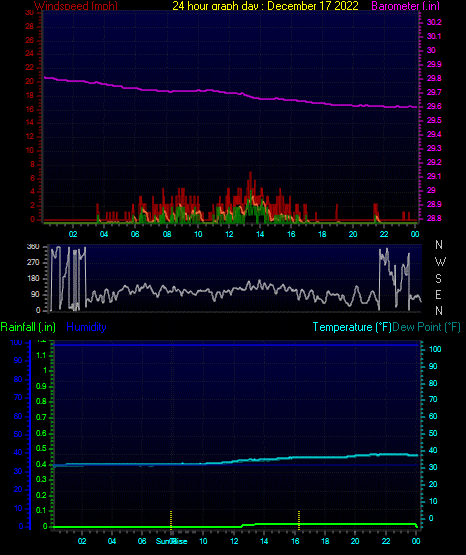Click the 360 degree wind direction scale value
This screenshot has height=555, width=466.
point(33,247)
